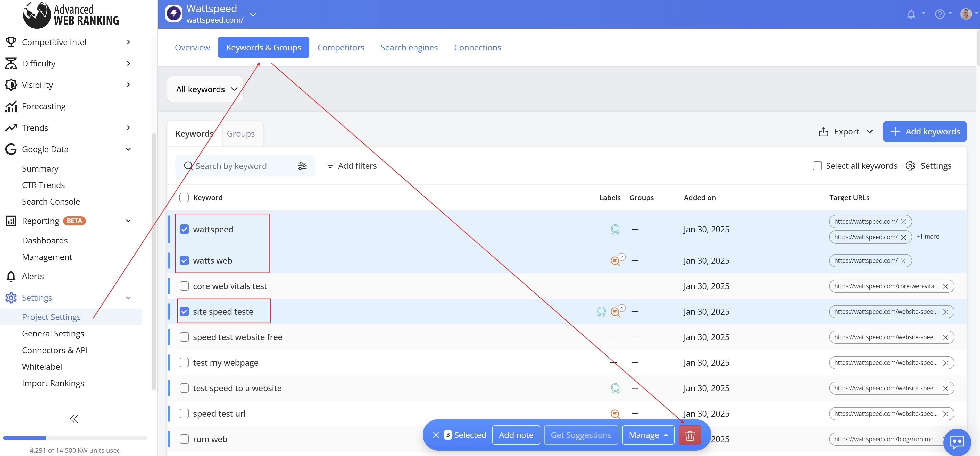The height and width of the screenshot is (456, 980).
Task: Click the Add filters button
Action: (x=351, y=166)
